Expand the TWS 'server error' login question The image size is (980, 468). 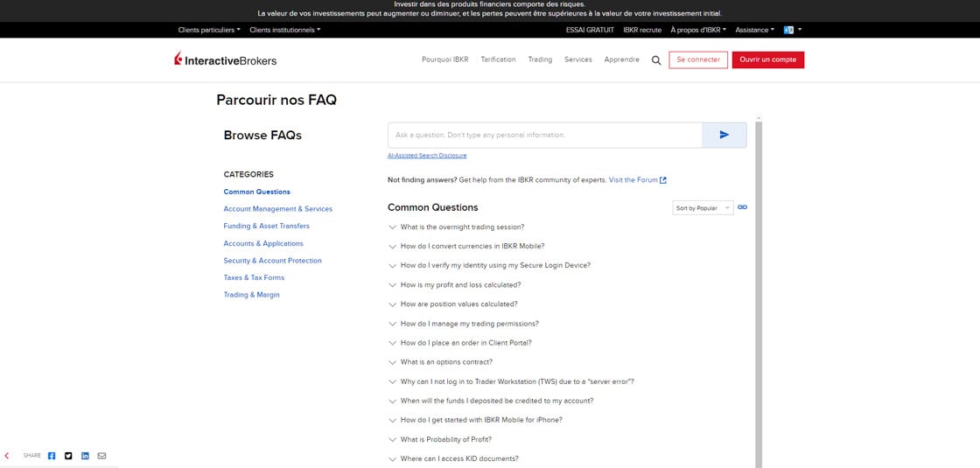click(511, 381)
